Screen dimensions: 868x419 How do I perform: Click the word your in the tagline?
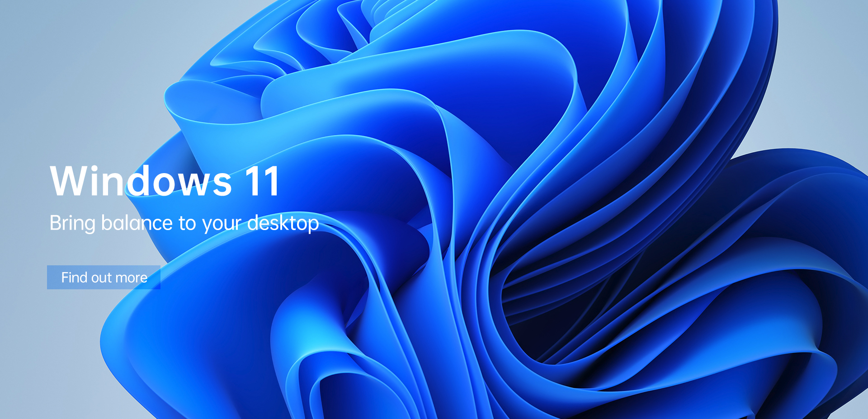pos(222,224)
